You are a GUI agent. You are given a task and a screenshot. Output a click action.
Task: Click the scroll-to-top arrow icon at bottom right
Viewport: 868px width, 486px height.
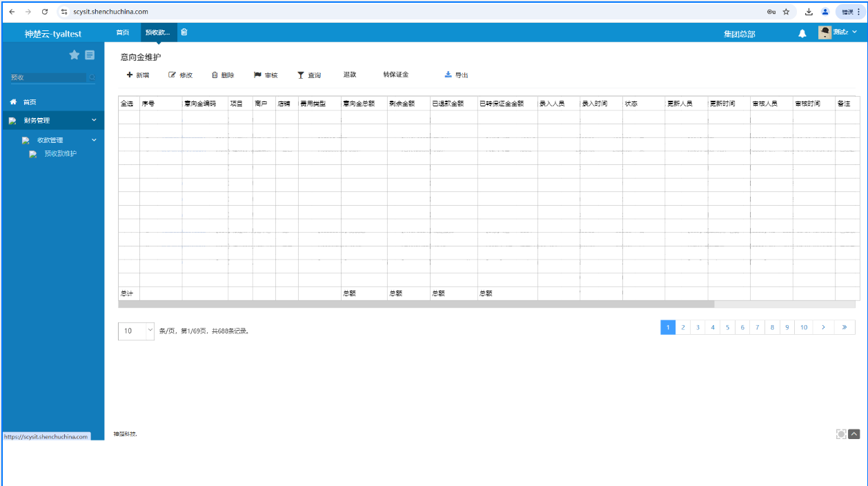click(x=854, y=434)
